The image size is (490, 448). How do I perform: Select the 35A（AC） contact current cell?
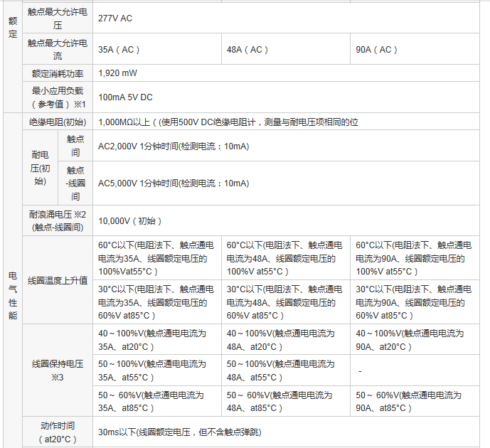click(x=119, y=50)
